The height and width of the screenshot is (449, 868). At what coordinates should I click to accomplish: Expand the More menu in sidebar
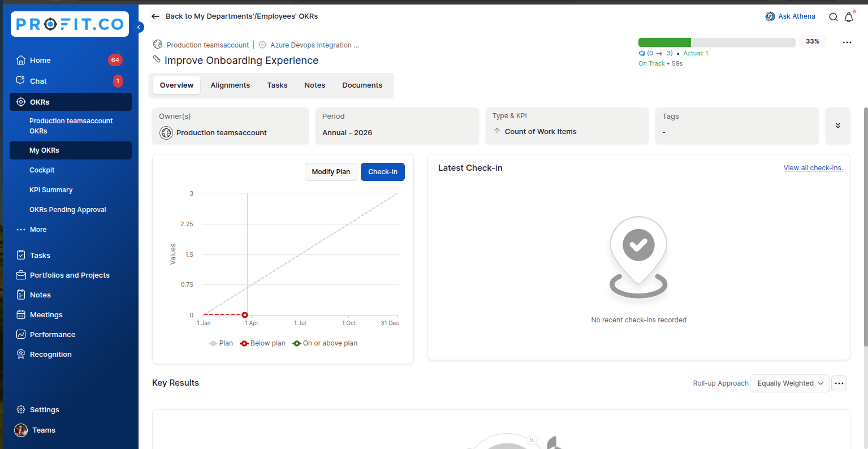pos(32,230)
